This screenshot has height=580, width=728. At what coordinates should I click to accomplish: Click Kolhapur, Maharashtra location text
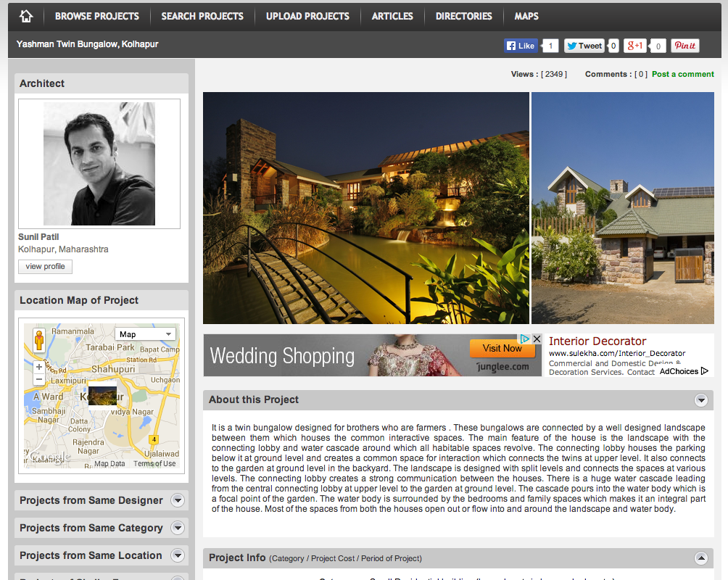click(x=63, y=249)
